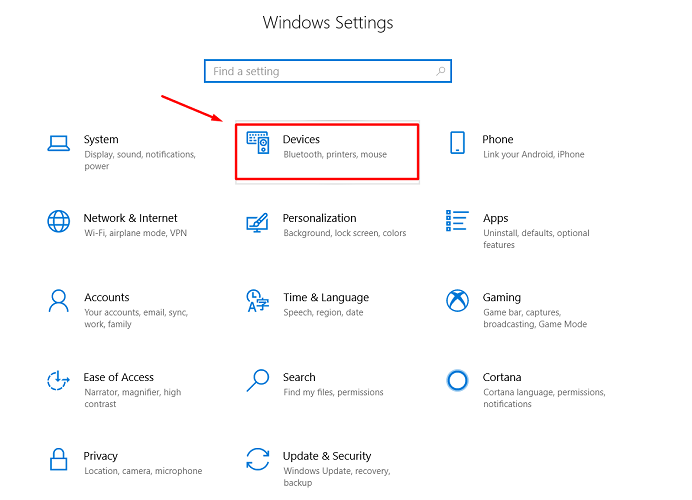Open Devices via its keyboard-speaker icon
The height and width of the screenshot is (500, 692).
click(258, 144)
